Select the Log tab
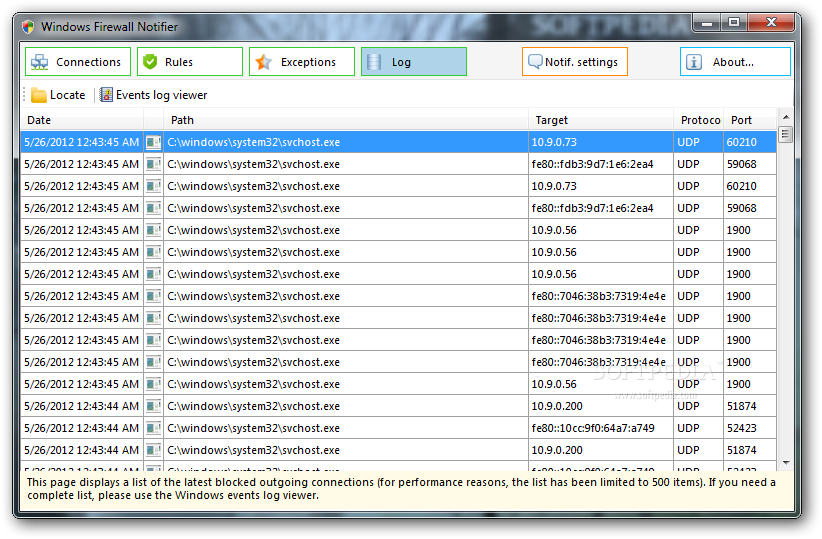 [414, 62]
